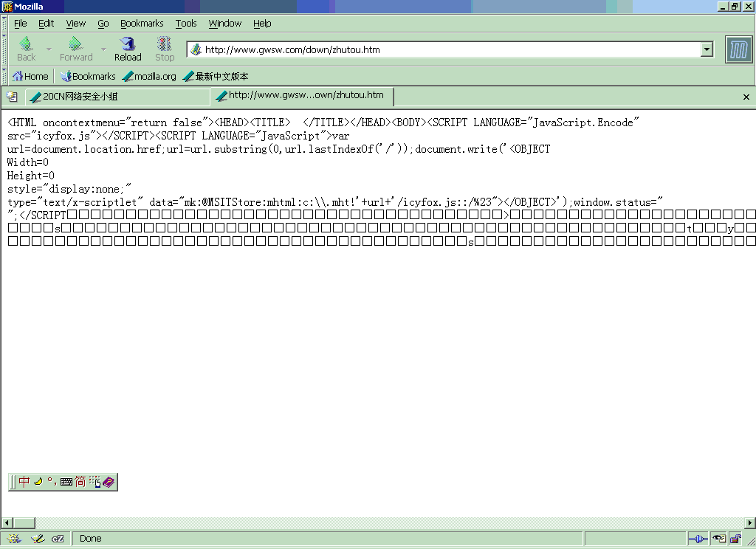Minimize the Mozilla window
This screenshot has height=549, width=756.
(723, 6)
